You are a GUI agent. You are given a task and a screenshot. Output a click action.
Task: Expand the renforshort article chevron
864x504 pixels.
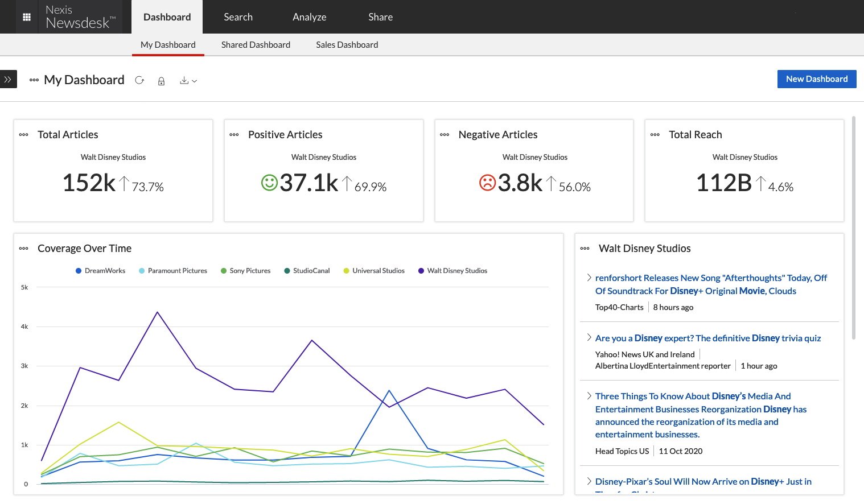(x=589, y=278)
